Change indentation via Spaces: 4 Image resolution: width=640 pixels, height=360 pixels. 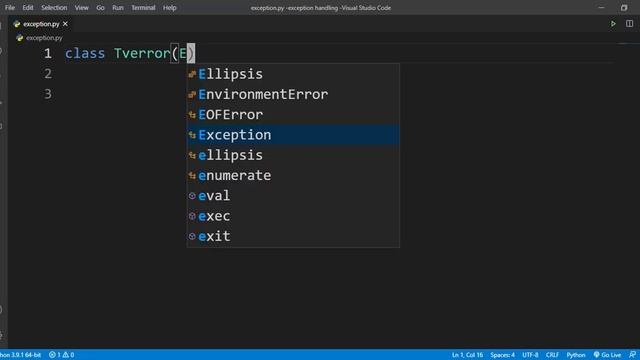502,355
